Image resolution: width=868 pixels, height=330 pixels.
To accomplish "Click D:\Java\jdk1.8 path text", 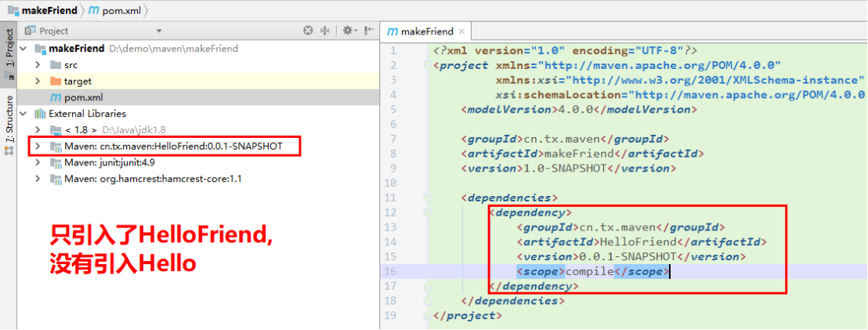I will 134,131.
